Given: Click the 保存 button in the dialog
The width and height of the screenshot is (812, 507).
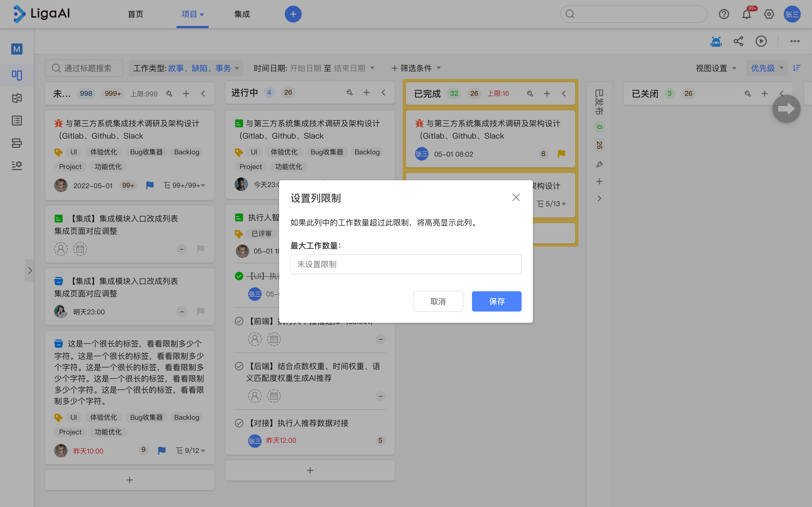Looking at the screenshot, I should coord(496,301).
